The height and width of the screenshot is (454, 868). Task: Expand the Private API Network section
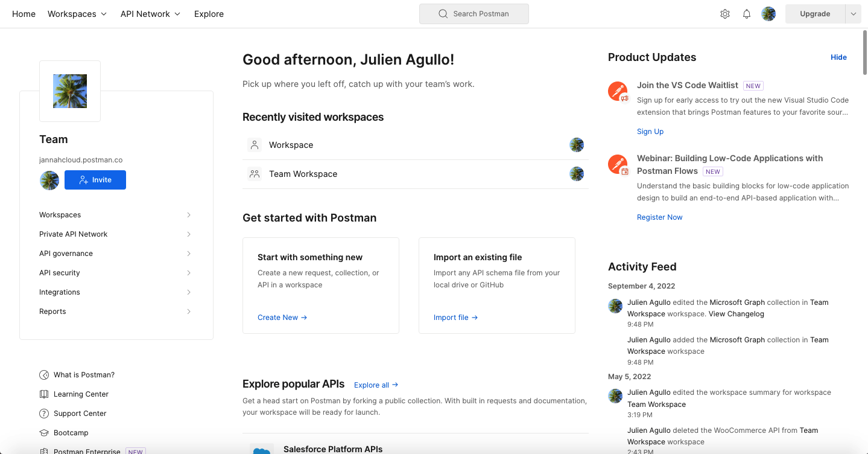pos(189,234)
